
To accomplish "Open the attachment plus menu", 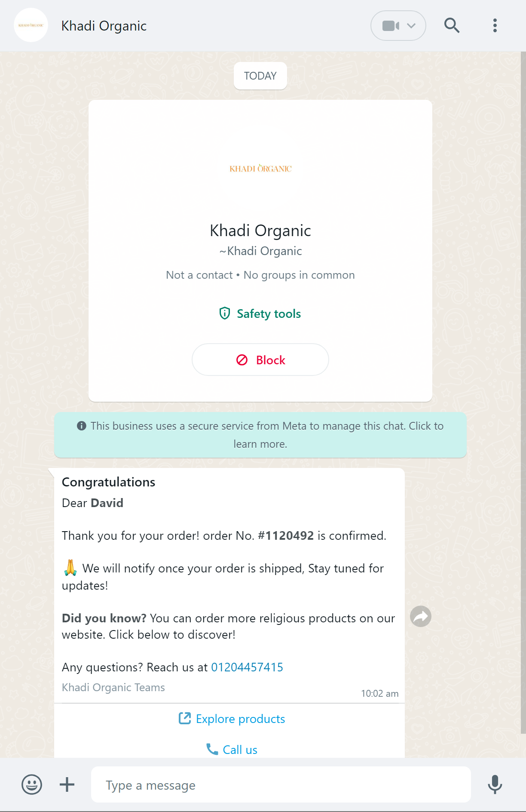I will (x=67, y=784).
